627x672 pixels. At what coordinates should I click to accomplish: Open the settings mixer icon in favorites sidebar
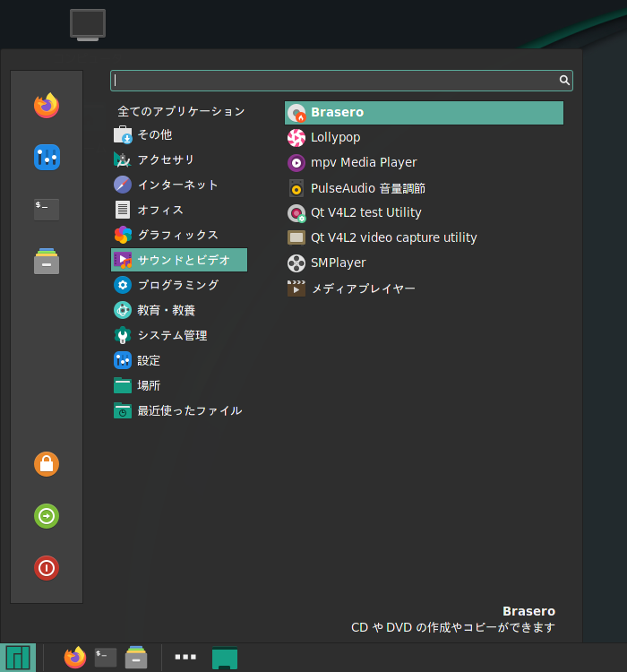pyautogui.click(x=47, y=158)
